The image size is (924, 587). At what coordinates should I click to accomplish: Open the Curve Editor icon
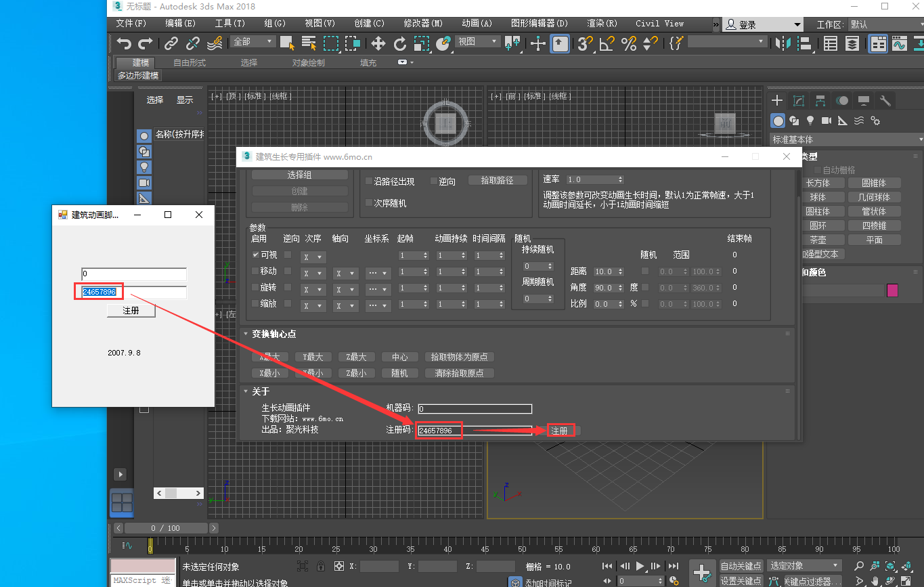click(x=900, y=43)
